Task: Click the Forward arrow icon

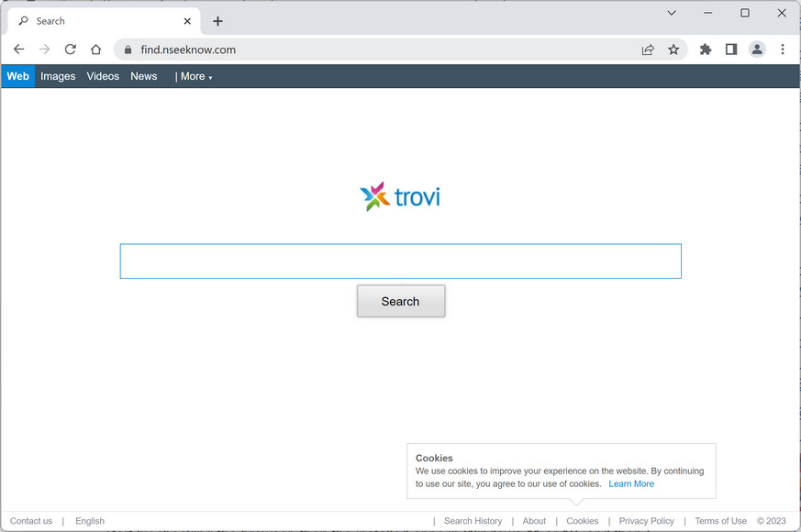Action: (44, 49)
